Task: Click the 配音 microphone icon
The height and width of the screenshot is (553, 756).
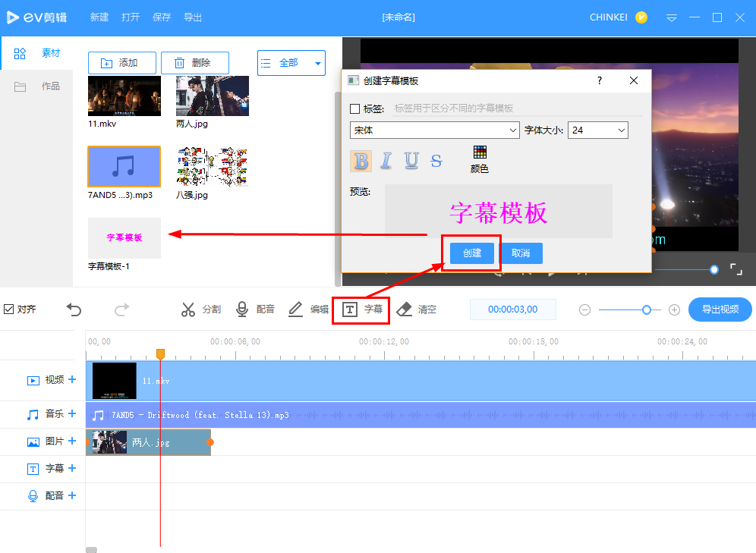Action: 243,309
